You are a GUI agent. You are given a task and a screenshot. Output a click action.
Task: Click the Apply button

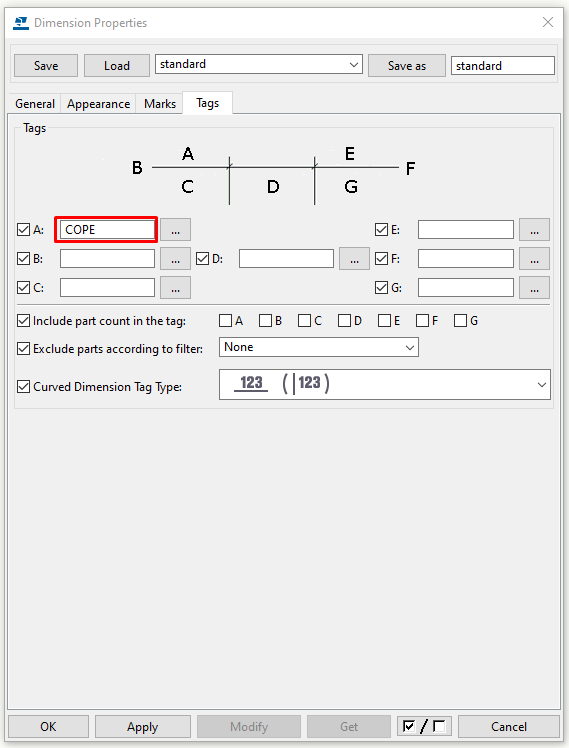click(x=143, y=727)
